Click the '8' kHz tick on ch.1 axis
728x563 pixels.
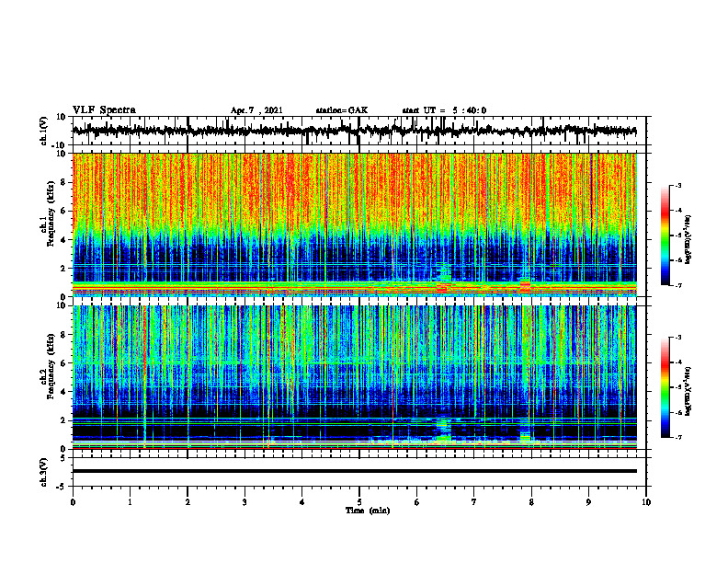click(63, 182)
